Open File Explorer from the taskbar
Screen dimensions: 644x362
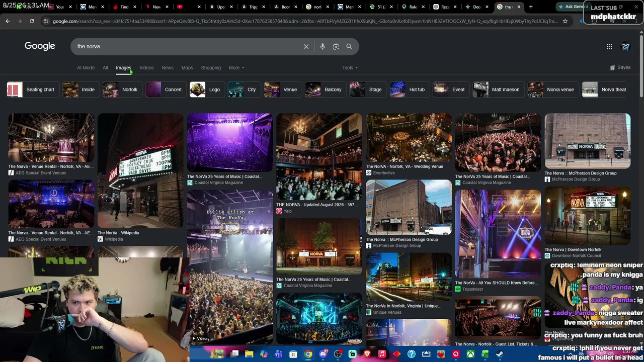249,354
